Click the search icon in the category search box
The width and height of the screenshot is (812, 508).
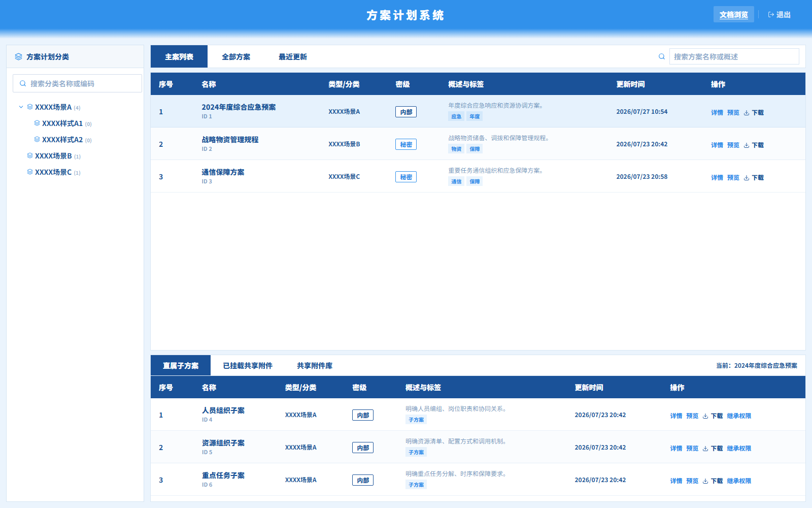23,83
